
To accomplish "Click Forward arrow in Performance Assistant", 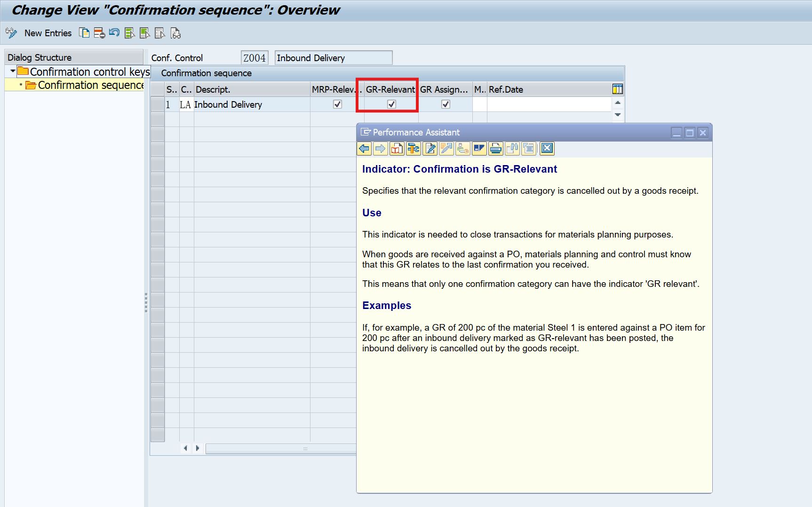I will pyautogui.click(x=381, y=149).
